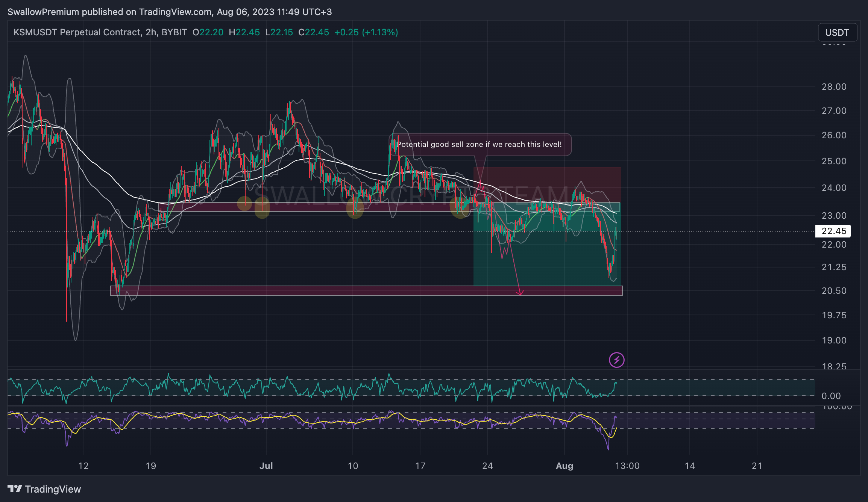This screenshot has height=502, width=868.
Task: Select the long pink support zone near 20.50
Action: tap(366, 290)
